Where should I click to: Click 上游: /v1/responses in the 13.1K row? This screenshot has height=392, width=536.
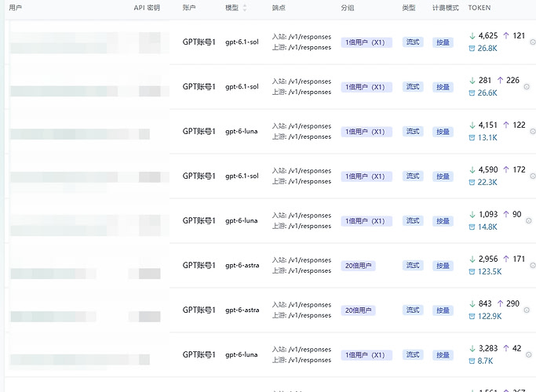[x=302, y=137]
